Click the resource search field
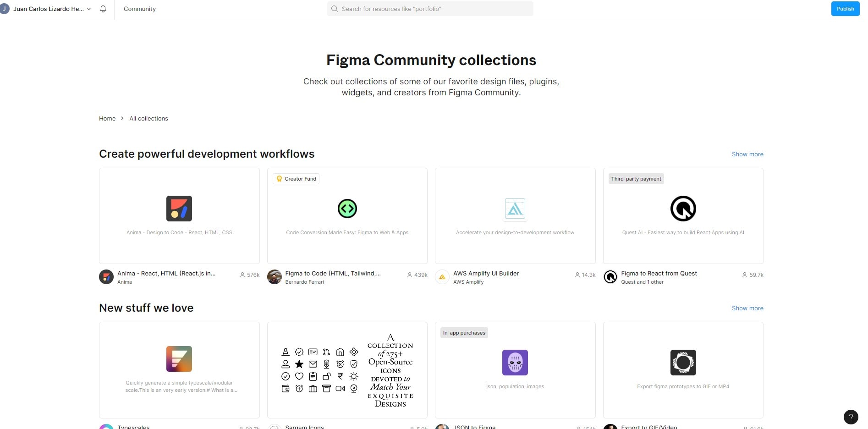Viewport: 868px width, 429px height. pos(430,9)
